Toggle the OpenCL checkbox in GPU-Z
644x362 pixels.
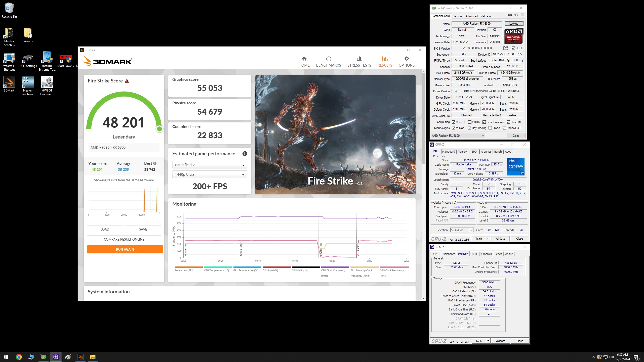click(x=454, y=122)
